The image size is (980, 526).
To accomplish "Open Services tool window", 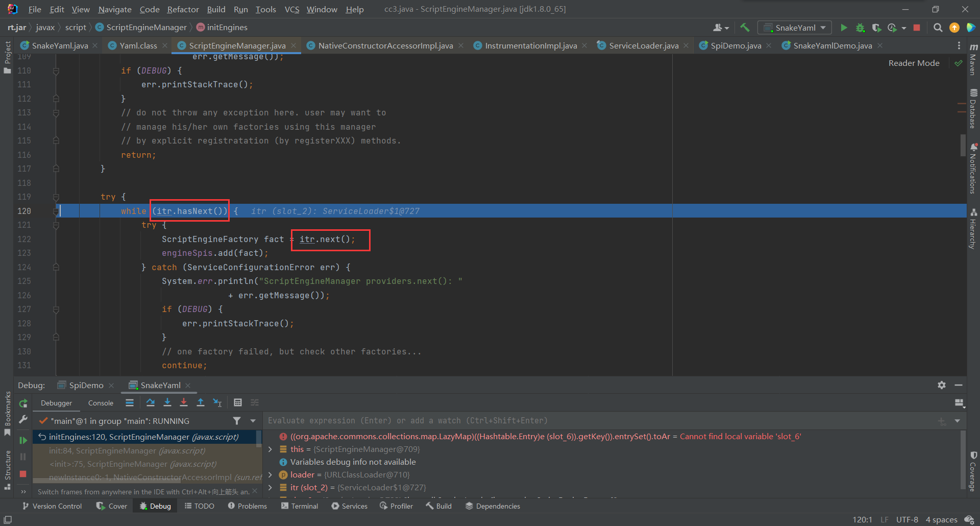I will (350, 506).
